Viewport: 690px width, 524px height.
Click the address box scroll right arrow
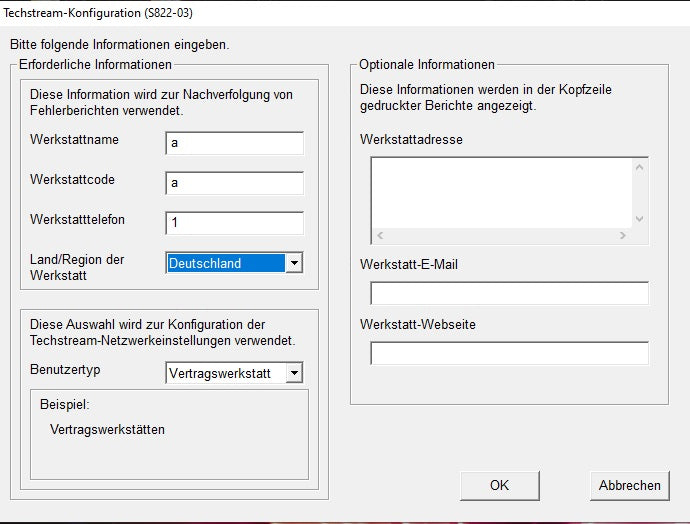tap(622, 235)
